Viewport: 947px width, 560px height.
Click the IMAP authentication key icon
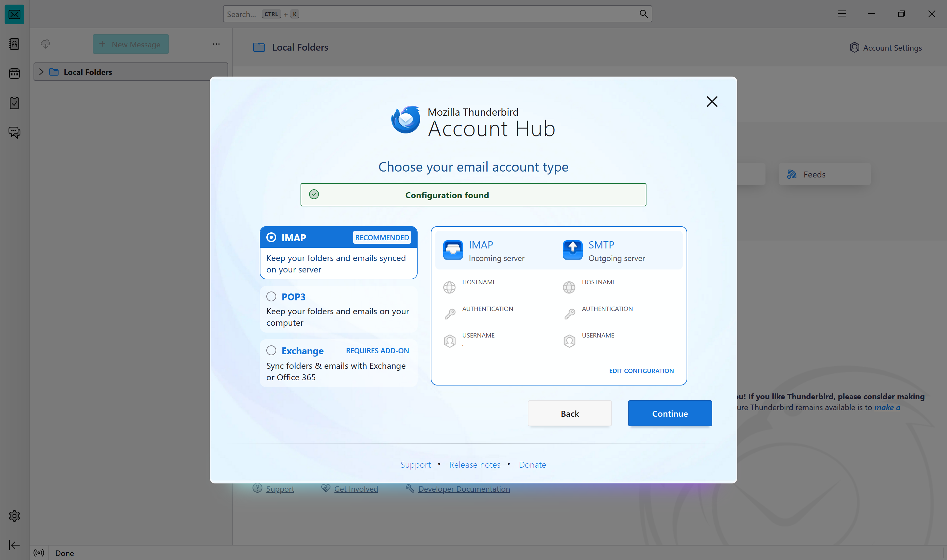coord(449,314)
